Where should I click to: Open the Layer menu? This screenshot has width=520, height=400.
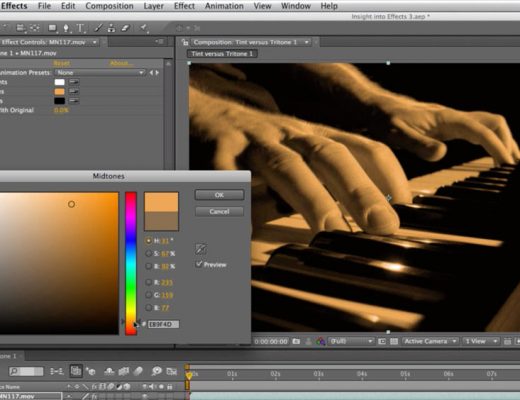154,6
